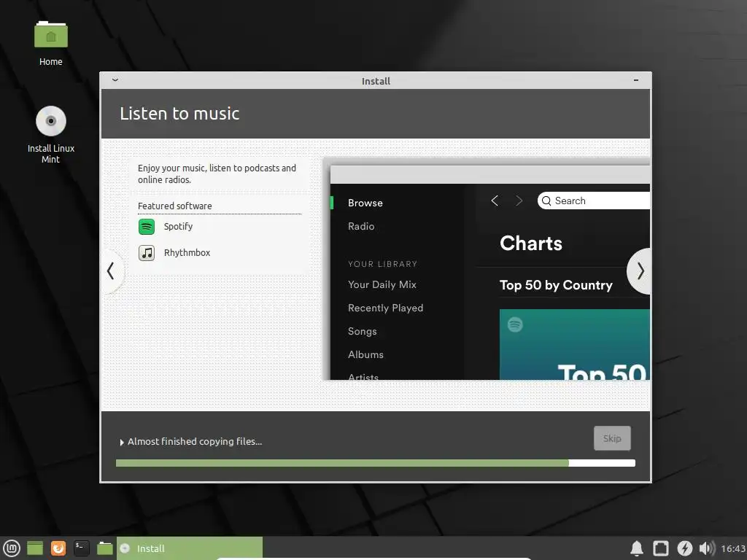Open the window menu chevron in titlebar
The width and height of the screenshot is (747, 560).
[x=115, y=80]
